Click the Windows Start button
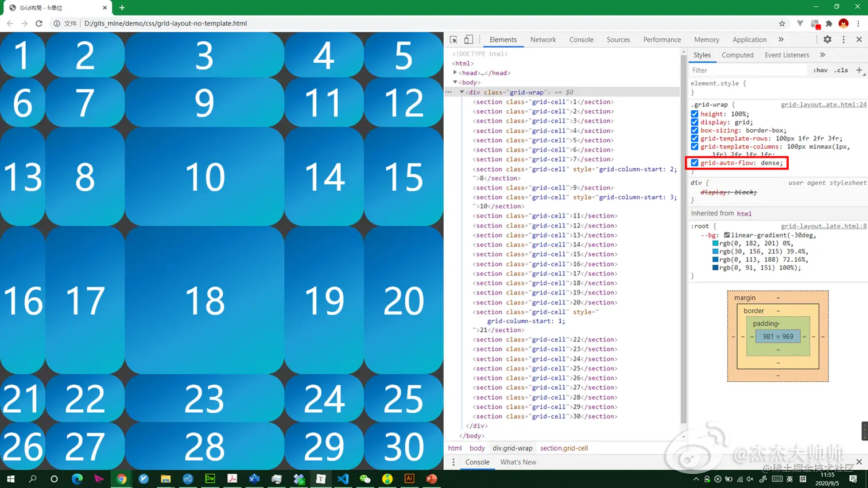Image resolution: width=868 pixels, height=488 pixels. (10, 479)
